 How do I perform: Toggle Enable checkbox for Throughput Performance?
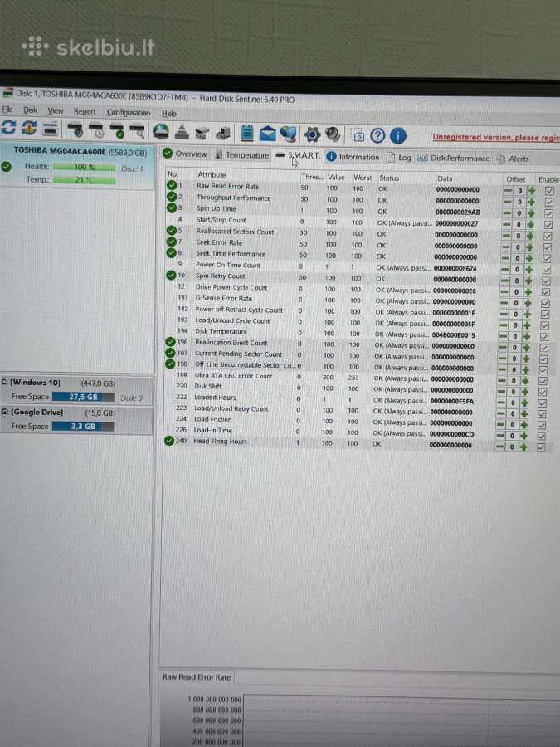(548, 202)
